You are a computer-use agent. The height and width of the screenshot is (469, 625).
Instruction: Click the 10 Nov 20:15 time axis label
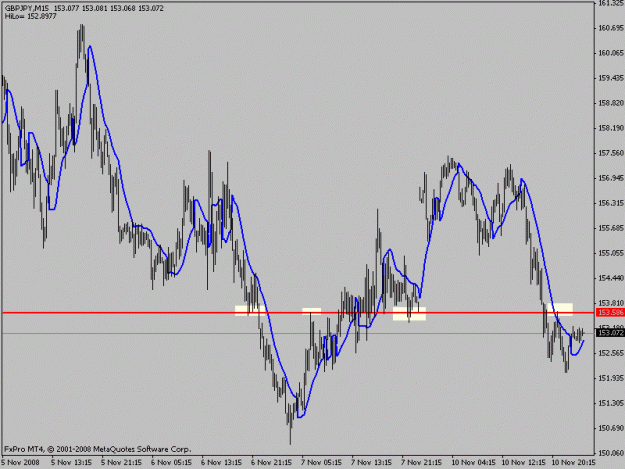(x=573, y=463)
